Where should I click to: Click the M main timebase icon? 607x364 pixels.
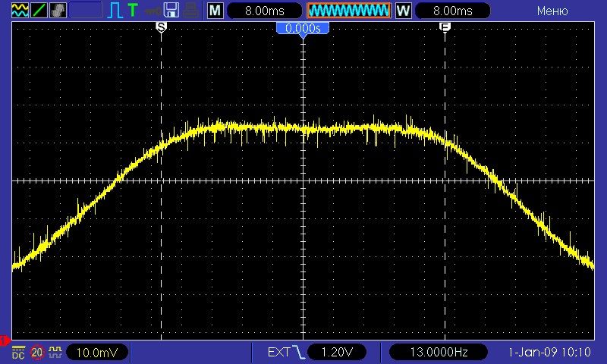(215, 11)
